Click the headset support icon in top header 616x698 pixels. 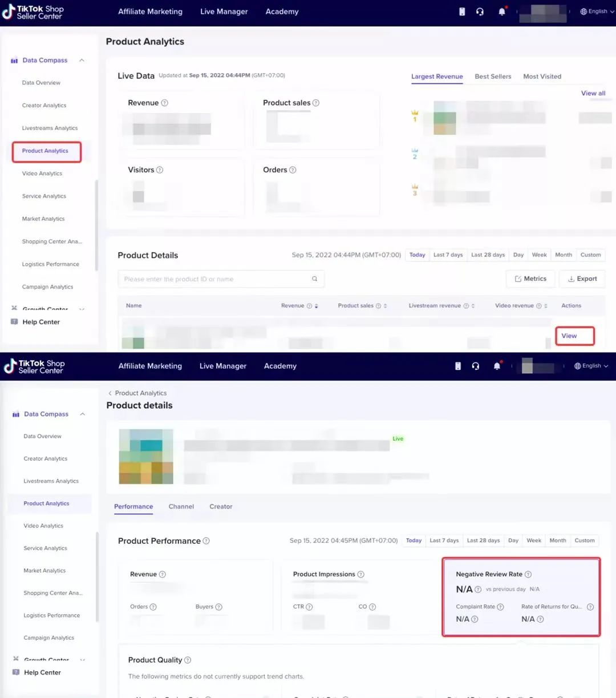pyautogui.click(x=480, y=11)
